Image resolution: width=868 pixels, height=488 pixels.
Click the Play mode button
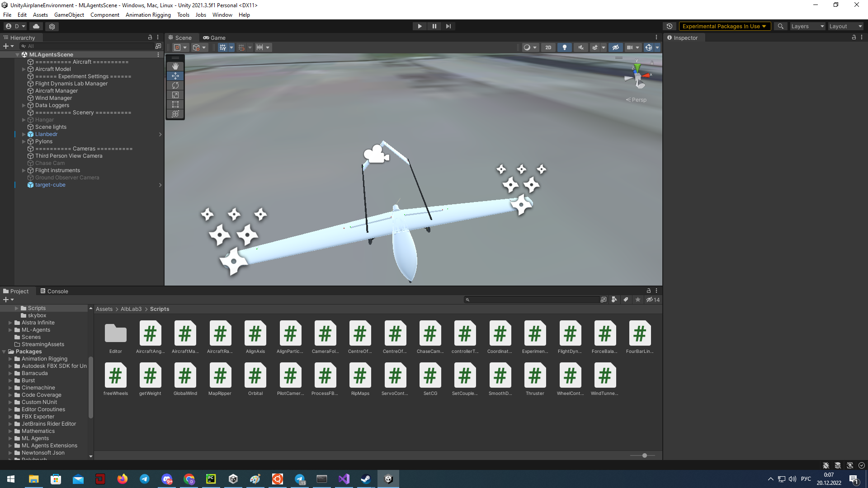[x=420, y=26]
